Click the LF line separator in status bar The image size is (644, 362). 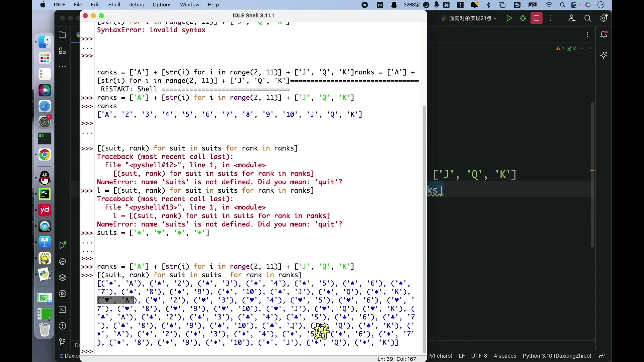[x=462, y=356]
